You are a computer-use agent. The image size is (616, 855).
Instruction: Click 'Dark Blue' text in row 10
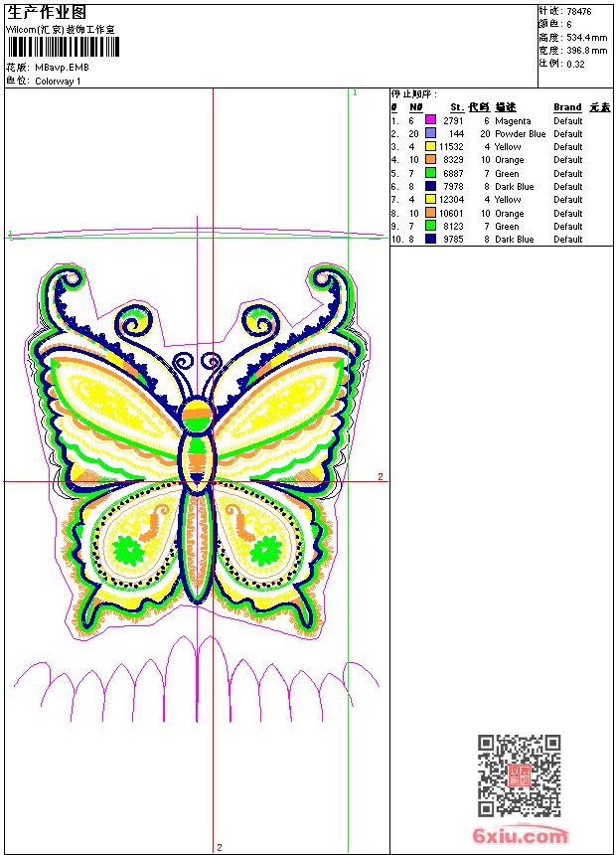pyautogui.click(x=514, y=240)
